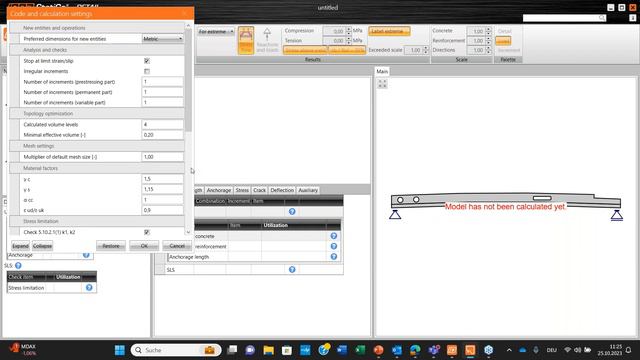
Task: Click Collapse button in settings dialog
Action: (42, 246)
